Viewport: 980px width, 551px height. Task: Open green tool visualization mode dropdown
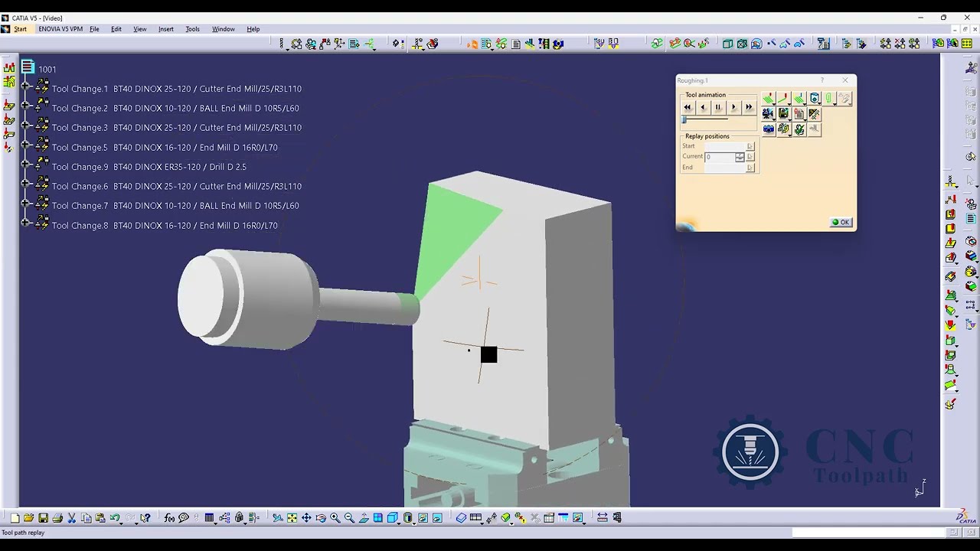tap(799, 98)
